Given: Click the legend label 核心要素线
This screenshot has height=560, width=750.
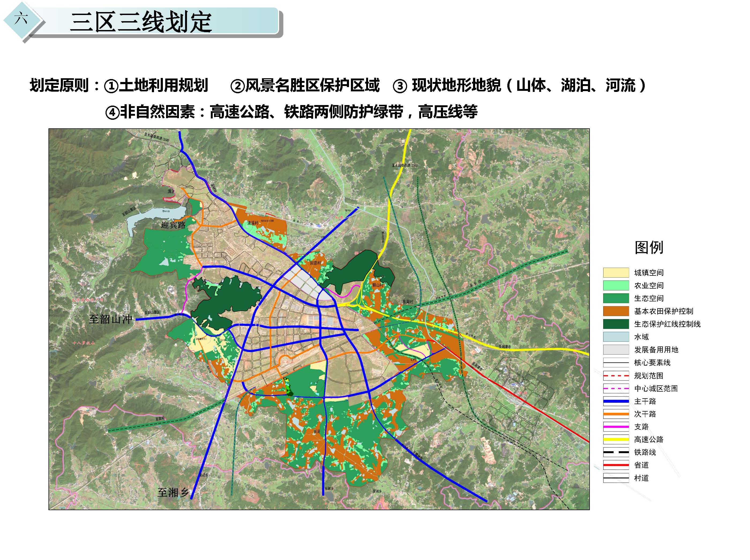Looking at the screenshot, I should (652, 362).
